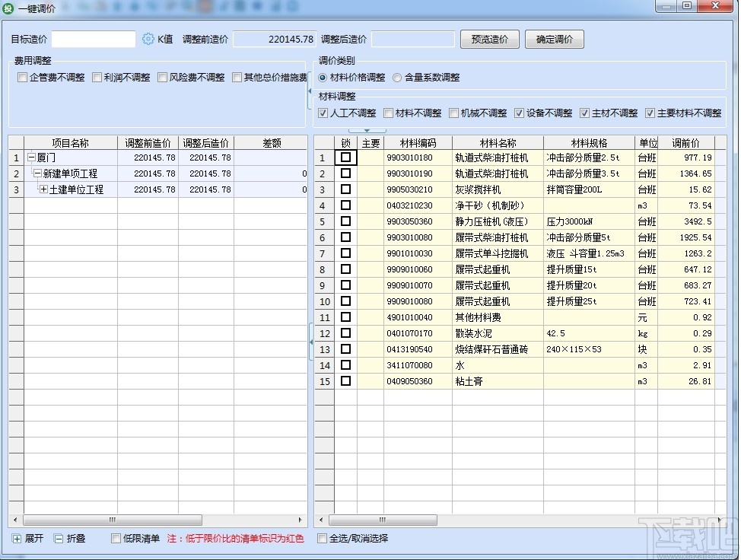Uncheck 人工不调整 checkbox
This screenshot has width=741, height=560.
pyautogui.click(x=323, y=113)
